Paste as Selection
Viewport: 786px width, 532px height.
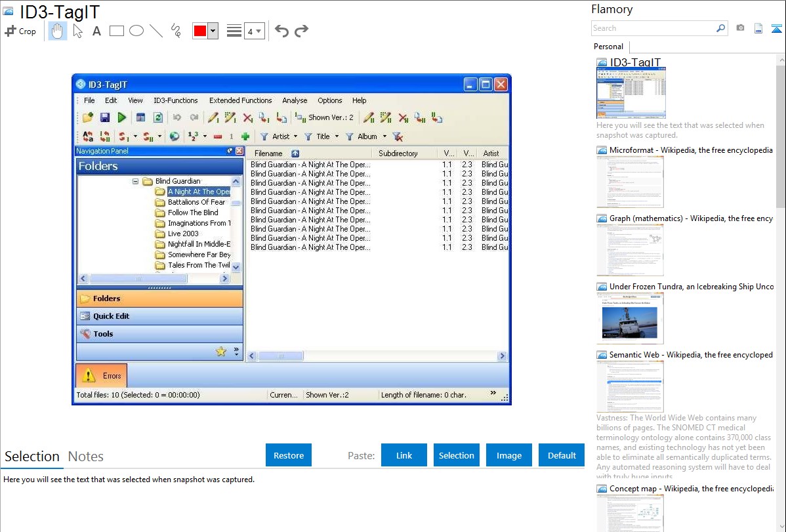tap(456, 455)
